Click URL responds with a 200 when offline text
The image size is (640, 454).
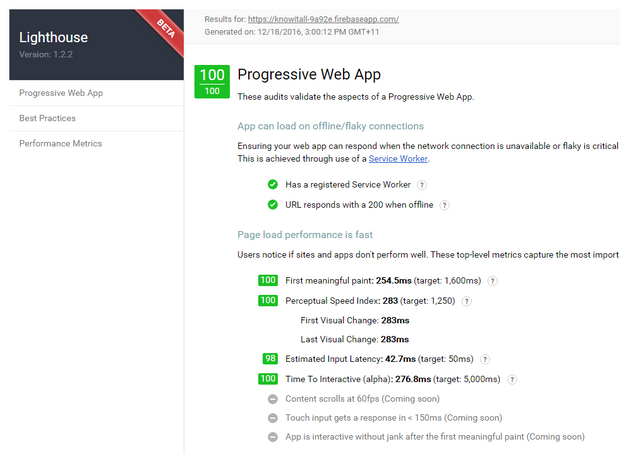pos(359,205)
